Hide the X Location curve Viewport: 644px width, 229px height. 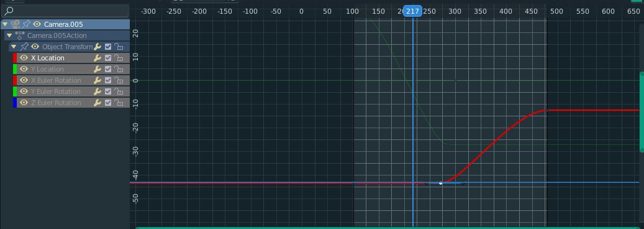click(x=24, y=58)
